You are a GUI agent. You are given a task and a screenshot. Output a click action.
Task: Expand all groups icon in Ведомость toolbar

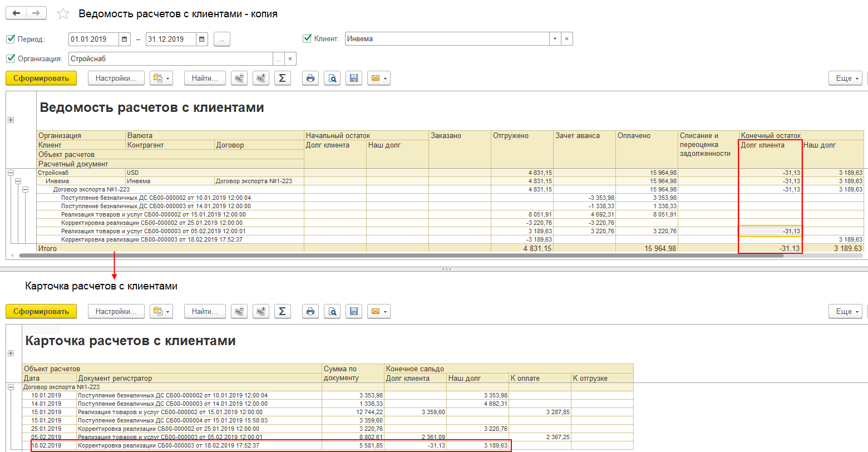tap(260, 78)
